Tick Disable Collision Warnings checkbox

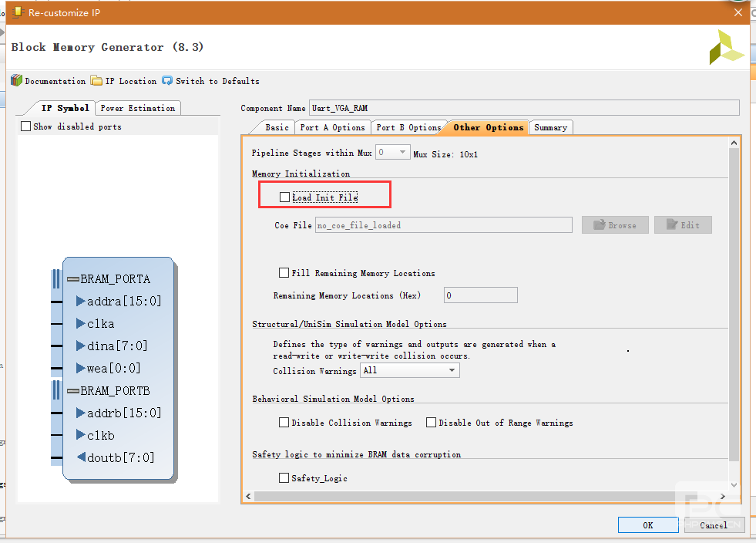point(284,423)
